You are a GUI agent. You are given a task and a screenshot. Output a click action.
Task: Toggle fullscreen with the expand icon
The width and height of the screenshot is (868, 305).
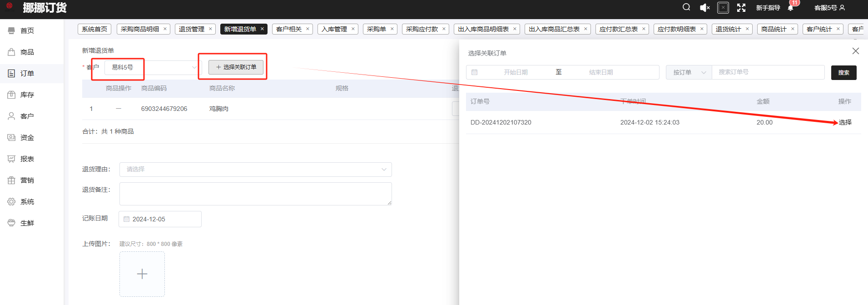click(741, 8)
